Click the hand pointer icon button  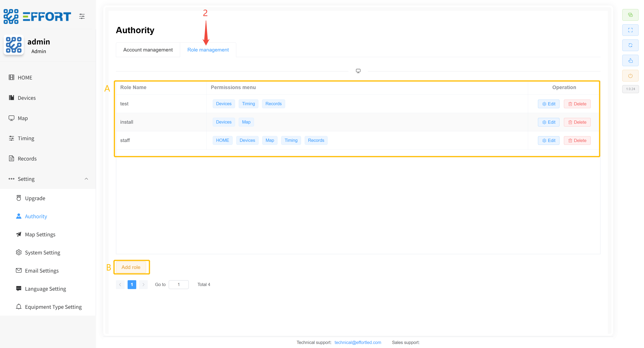point(630,61)
